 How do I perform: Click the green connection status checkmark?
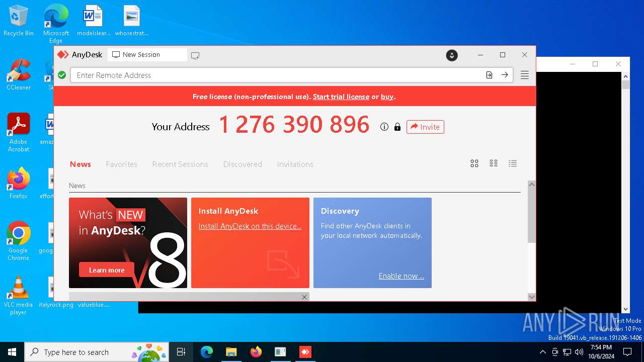pos(62,75)
